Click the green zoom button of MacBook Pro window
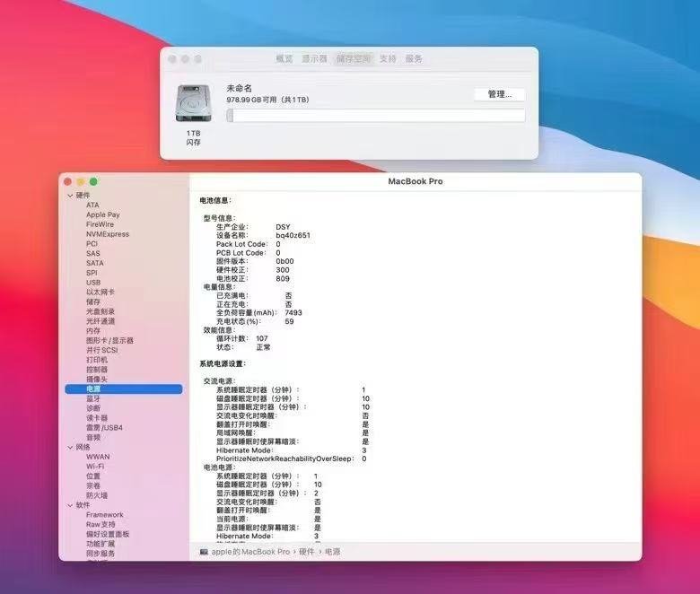700x594 pixels. point(93,181)
